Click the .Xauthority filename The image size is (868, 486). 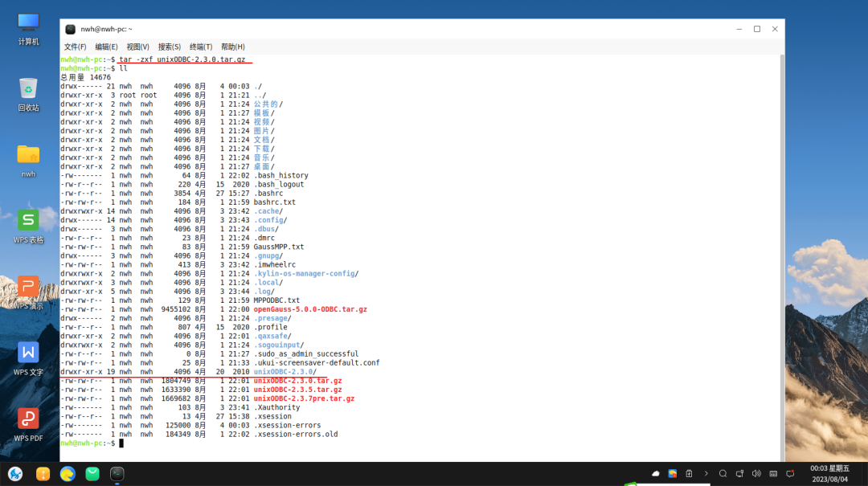[x=276, y=407]
